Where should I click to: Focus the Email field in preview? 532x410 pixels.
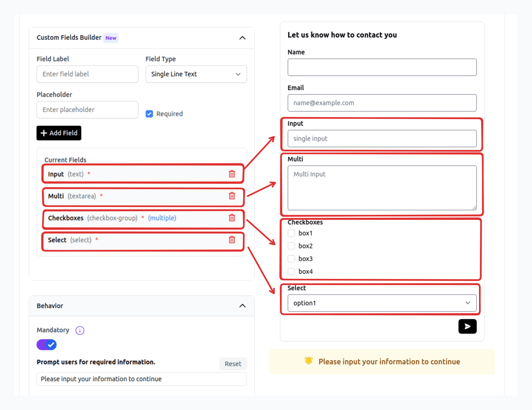click(x=382, y=103)
